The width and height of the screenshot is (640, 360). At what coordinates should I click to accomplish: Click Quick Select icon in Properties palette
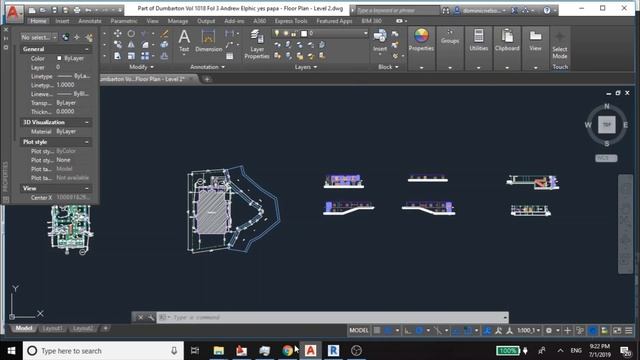click(89, 38)
